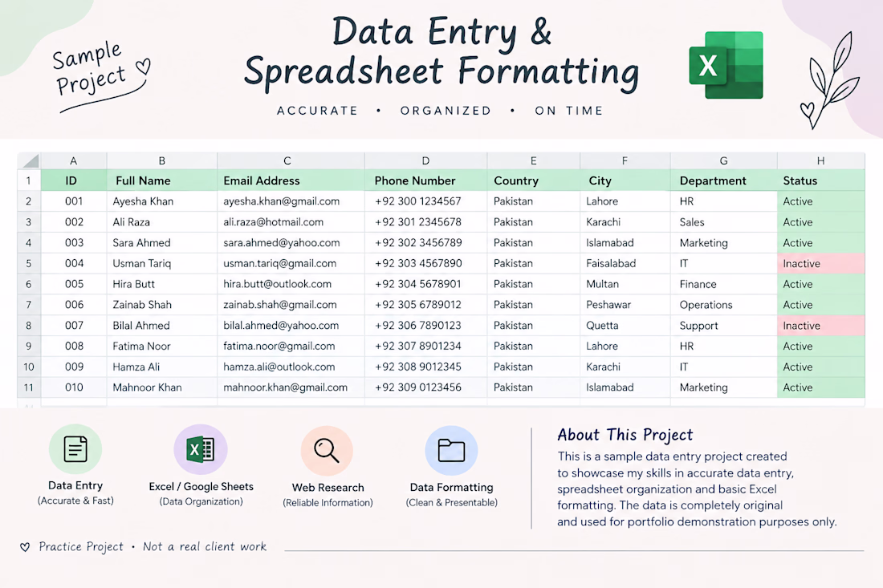Click Inactive status for Usman Tariq
Image resolution: width=883 pixels, height=588 pixels.
[x=821, y=263]
